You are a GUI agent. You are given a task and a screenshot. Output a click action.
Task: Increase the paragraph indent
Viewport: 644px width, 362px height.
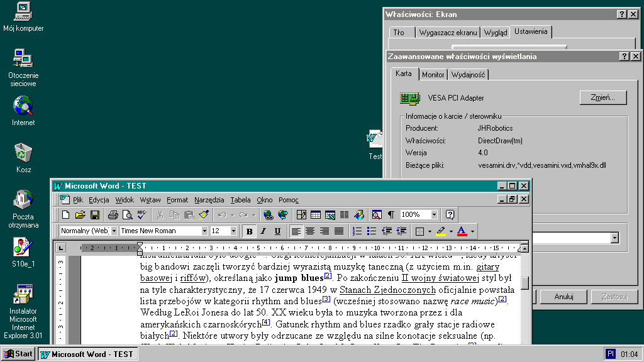coord(401,231)
